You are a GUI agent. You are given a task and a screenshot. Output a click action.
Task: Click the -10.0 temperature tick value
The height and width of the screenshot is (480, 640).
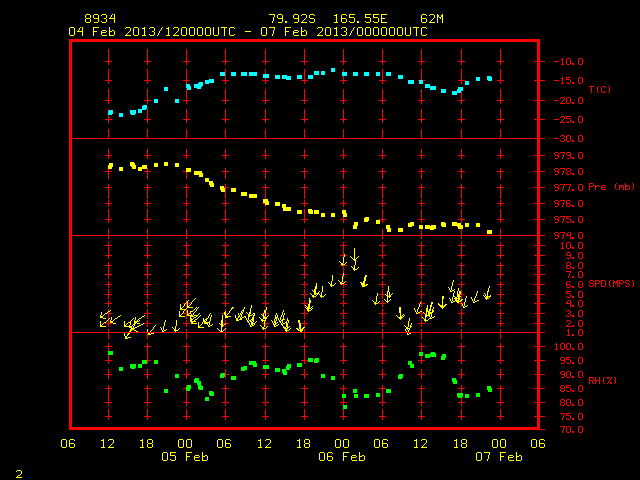click(569, 62)
